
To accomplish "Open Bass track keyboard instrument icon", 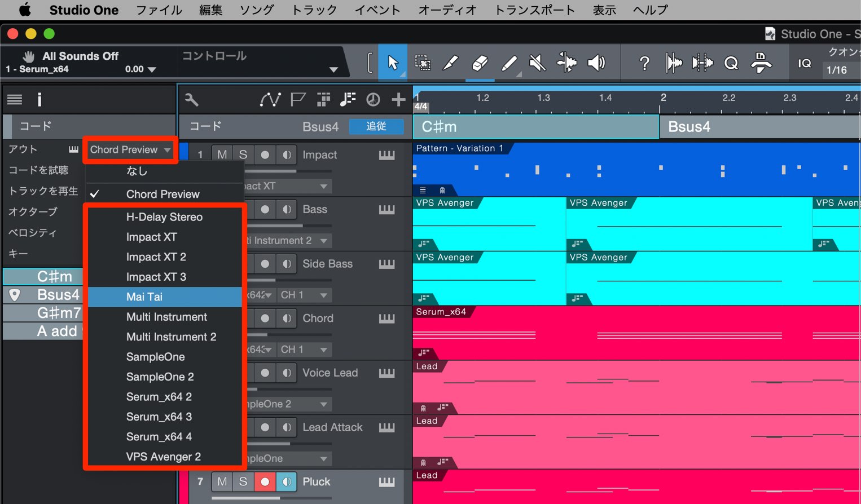I will [387, 210].
